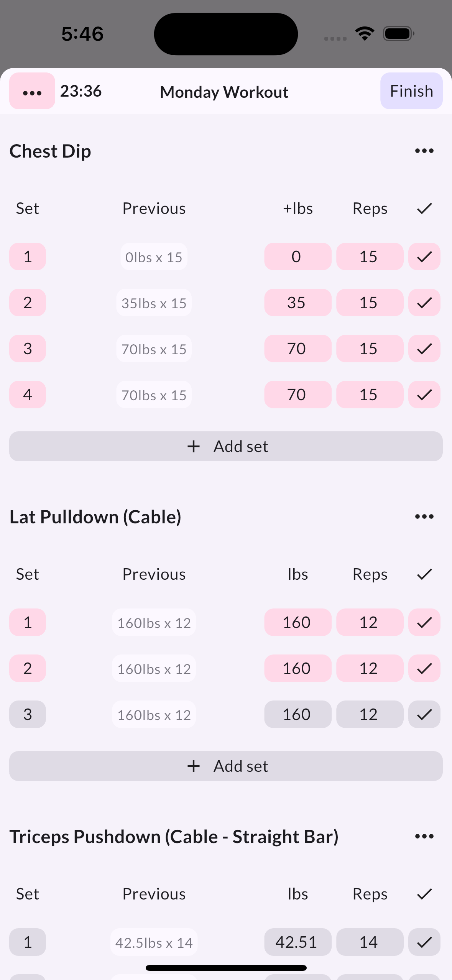The height and width of the screenshot is (980, 452).
Task: Open workout options with the pink ellipsis icon
Action: [32, 91]
